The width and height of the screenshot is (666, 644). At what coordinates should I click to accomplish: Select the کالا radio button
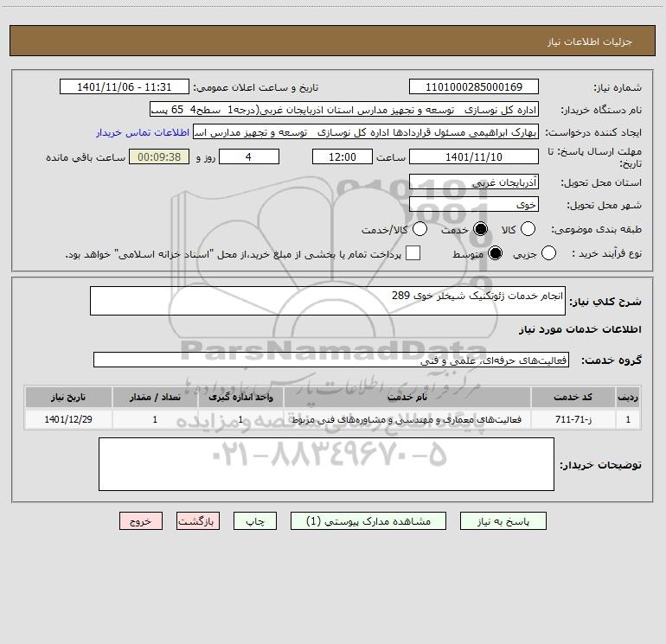(x=528, y=229)
